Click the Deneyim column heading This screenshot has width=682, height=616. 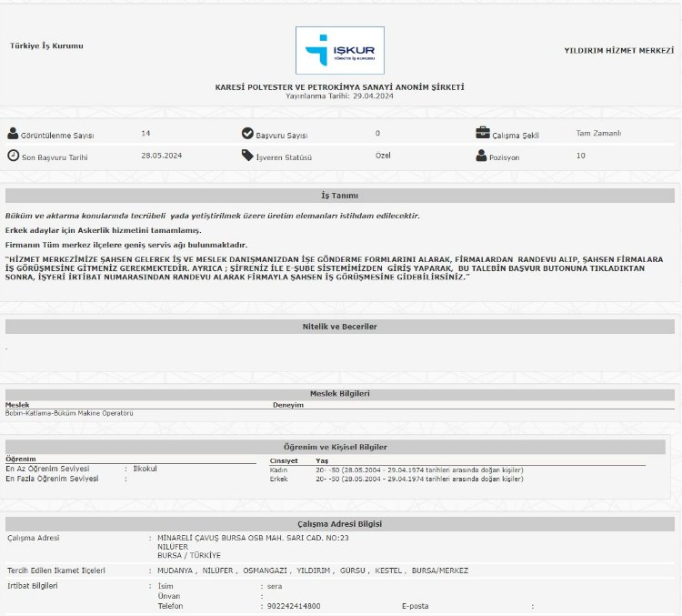[288, 405]
